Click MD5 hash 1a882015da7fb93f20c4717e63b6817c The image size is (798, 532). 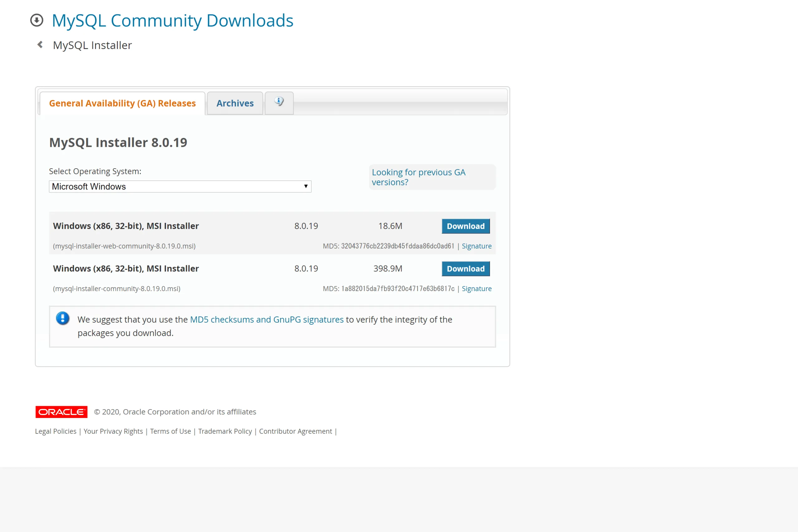(x=398, y=288)
